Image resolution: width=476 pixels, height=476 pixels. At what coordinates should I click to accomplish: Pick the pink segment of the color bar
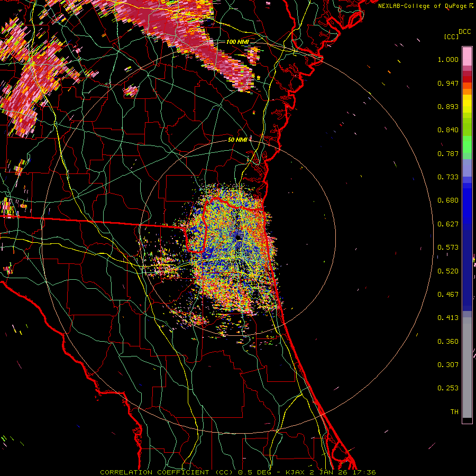click(467, 57)
